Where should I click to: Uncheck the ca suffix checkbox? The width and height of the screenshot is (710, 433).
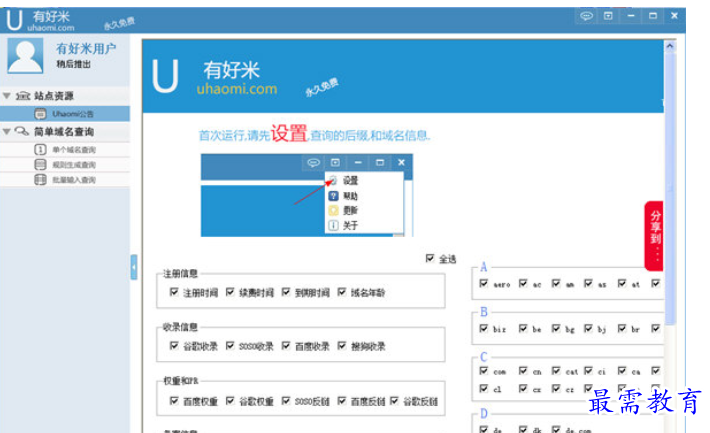pos(622,371)
